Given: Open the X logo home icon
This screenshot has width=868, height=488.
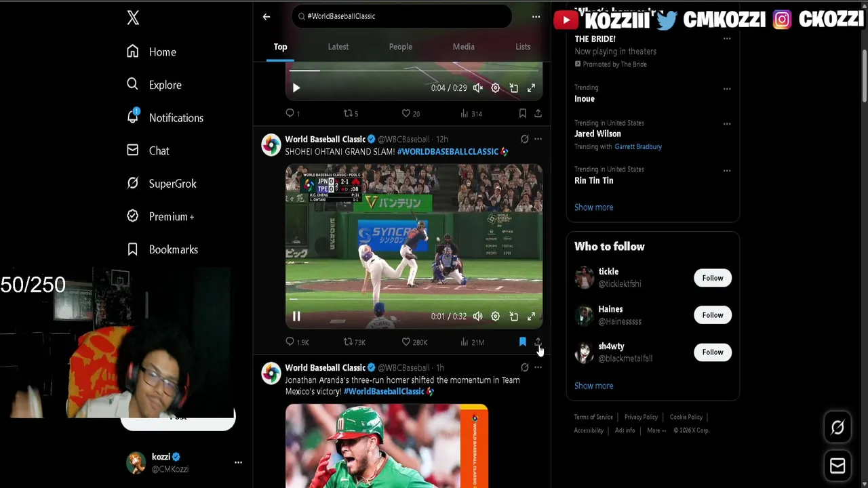Looking at the screenshot, I should (133, 18).
